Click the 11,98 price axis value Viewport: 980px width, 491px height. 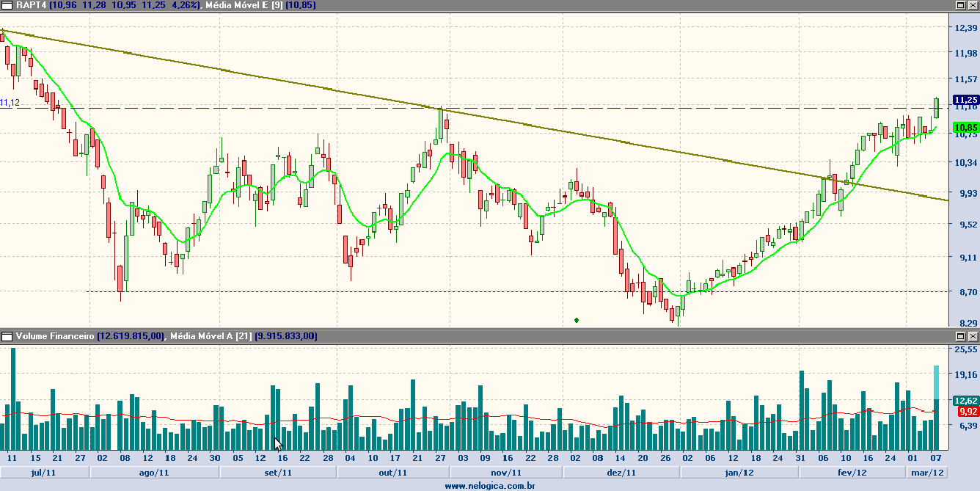[965, 53]
